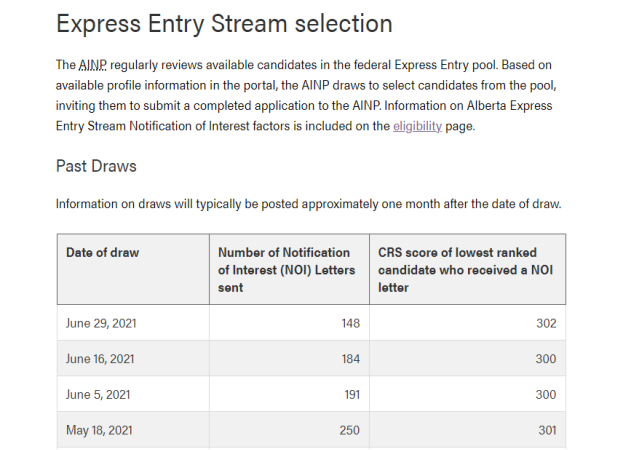
Task: Click CRS score 300 in June 5 row
Action: point(546,395)
